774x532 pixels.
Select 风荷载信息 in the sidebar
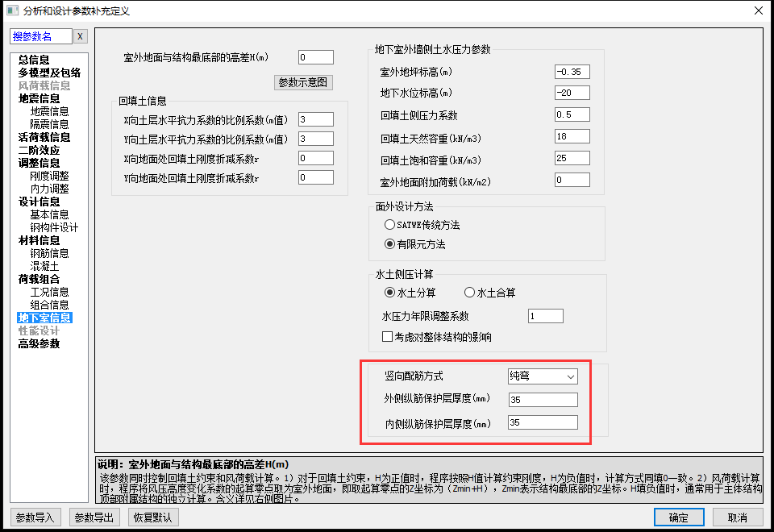[x=44, y=85]
